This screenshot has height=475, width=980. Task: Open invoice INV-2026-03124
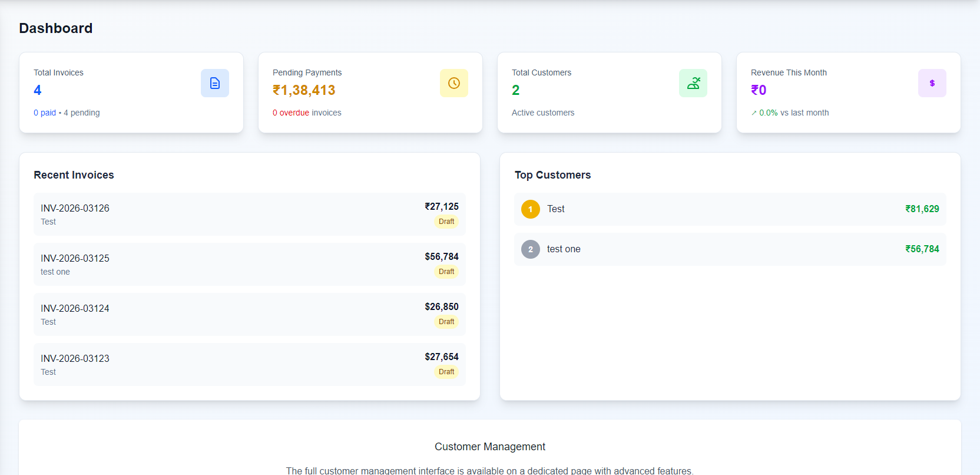(x=250, y=314)
